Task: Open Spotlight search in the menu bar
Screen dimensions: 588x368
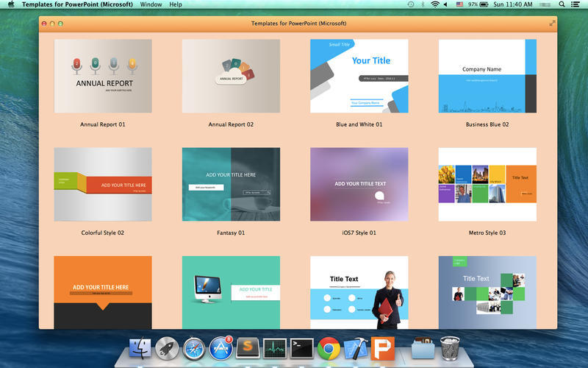Action: (562, 4)
